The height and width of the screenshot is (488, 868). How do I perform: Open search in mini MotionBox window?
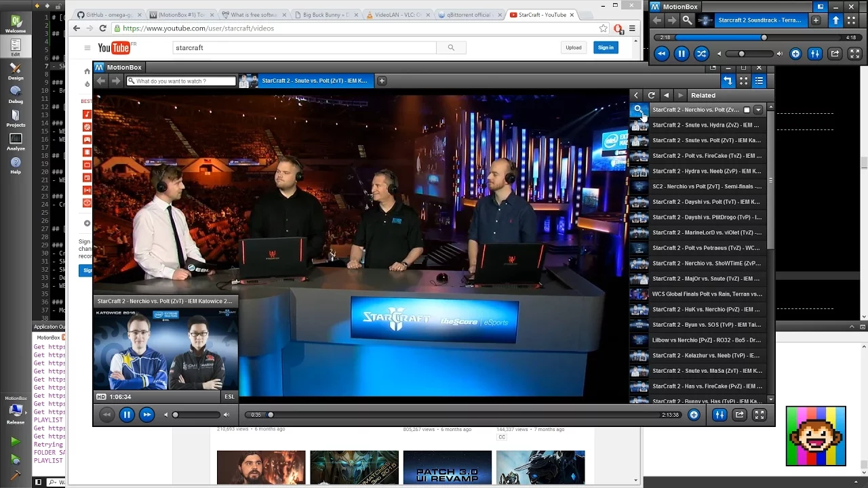tap(687, 20)
